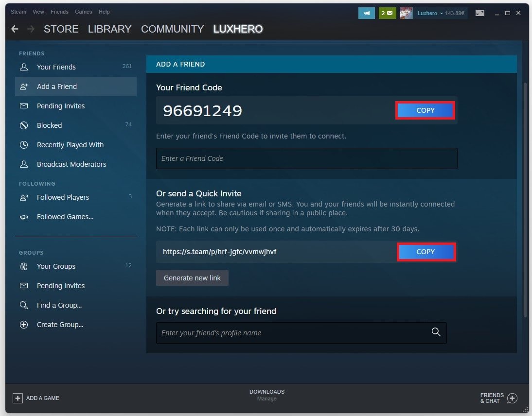Click the profile search magnifier icon

436,332
